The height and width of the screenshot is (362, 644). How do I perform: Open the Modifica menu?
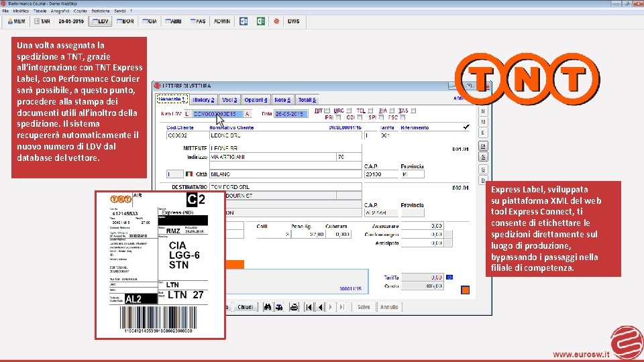pos(21,11)
